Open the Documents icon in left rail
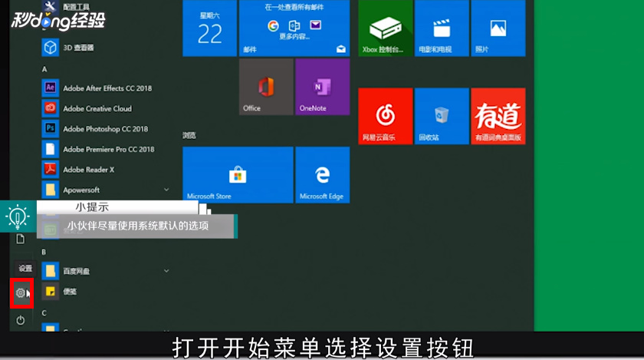This screenshot has height=360, width=644. point(20,239)
